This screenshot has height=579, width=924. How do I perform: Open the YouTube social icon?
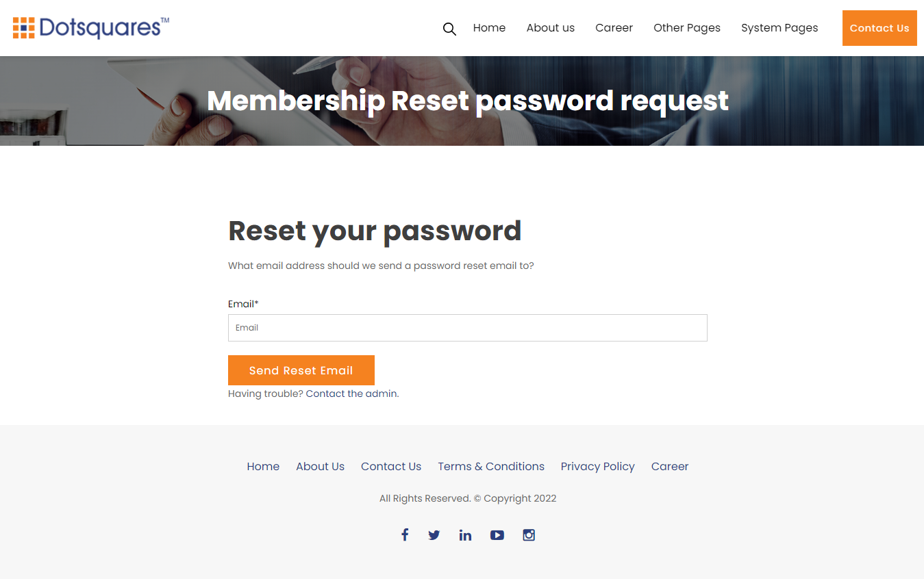[497, 535]
